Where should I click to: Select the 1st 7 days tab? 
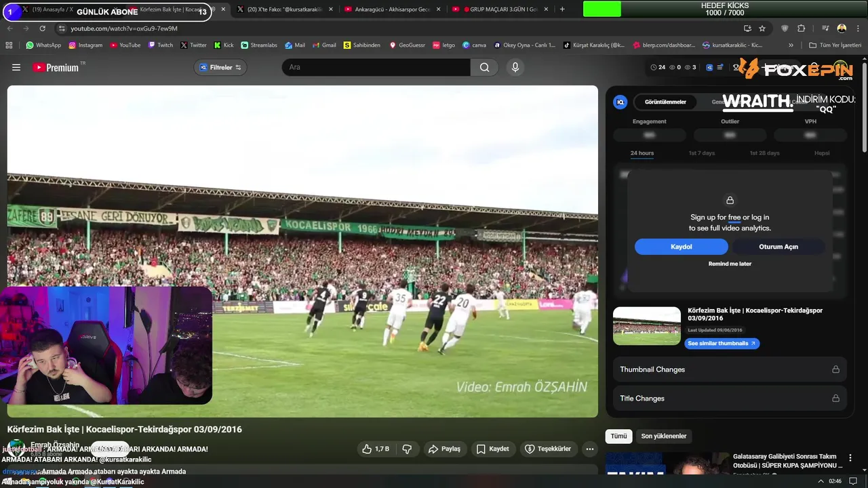tap(702, 153)
